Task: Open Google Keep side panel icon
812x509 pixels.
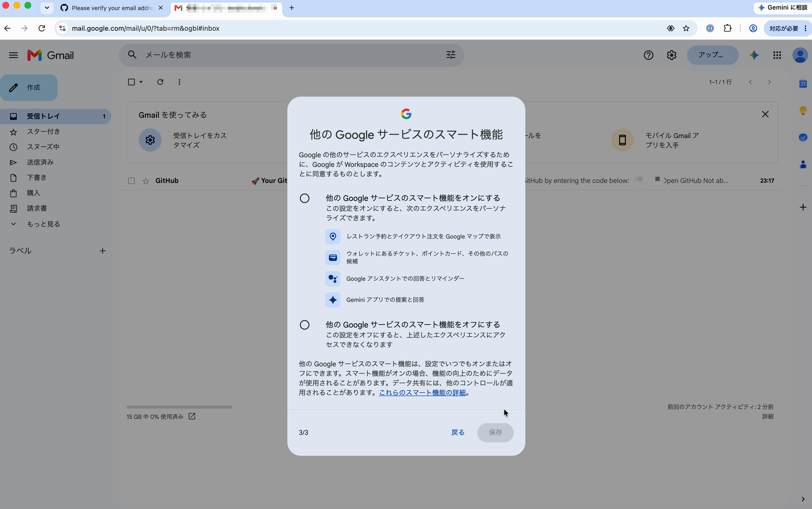Action: pos(803,111)
